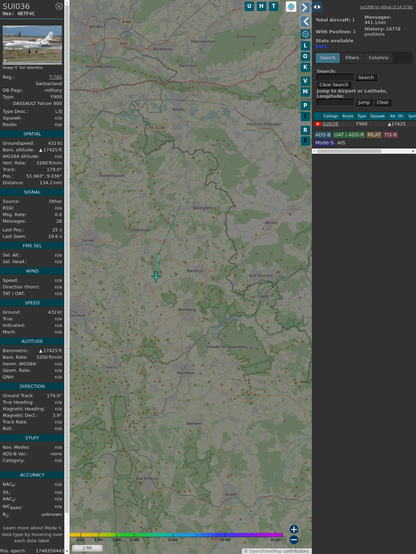Toggle the M map option
416x554 pixels.
[x=305, y=92]
